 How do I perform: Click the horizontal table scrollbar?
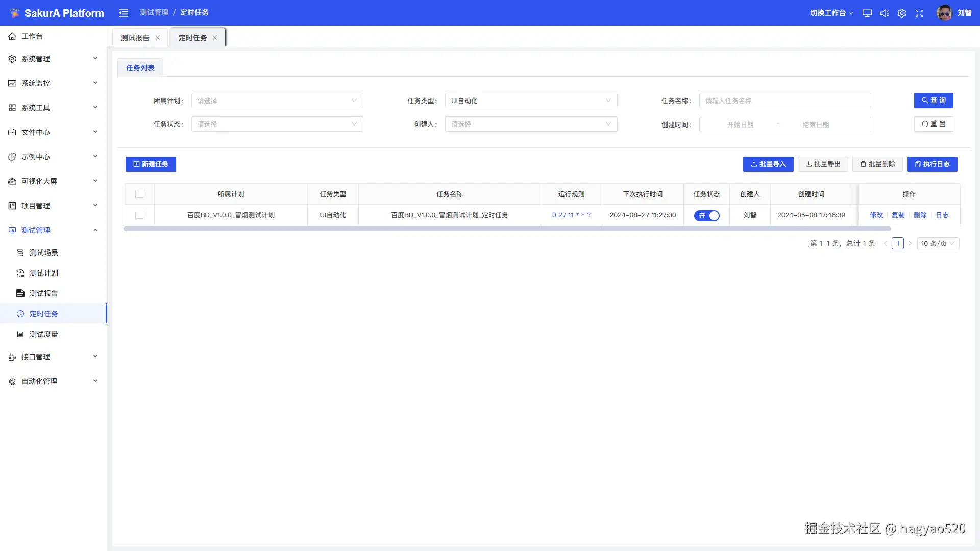point(507,229)
